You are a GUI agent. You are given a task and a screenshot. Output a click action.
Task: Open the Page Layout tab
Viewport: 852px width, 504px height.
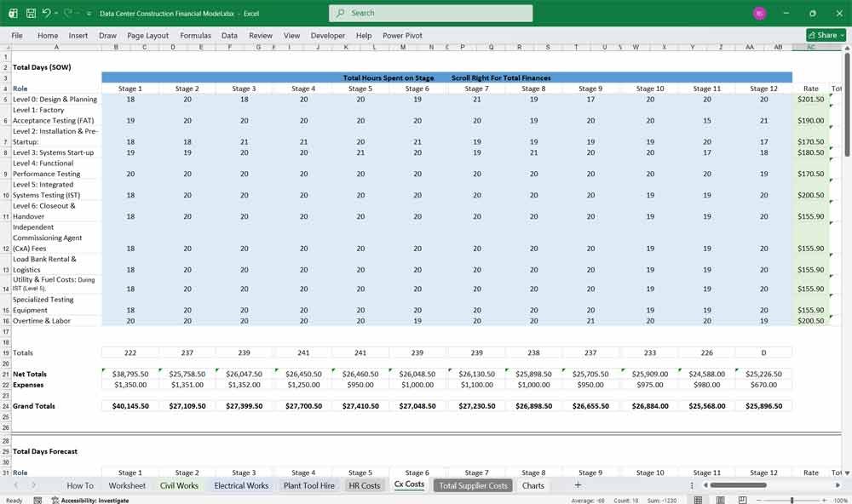(x=147, y=35)
